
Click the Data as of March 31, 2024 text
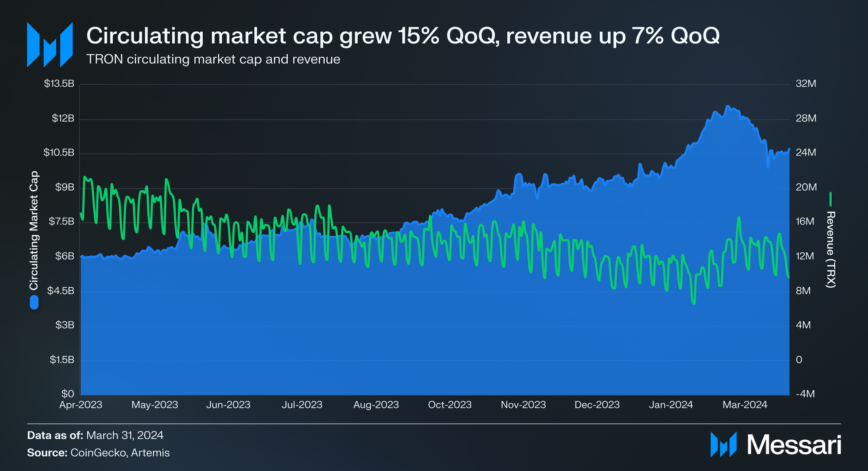coord(95,435)
